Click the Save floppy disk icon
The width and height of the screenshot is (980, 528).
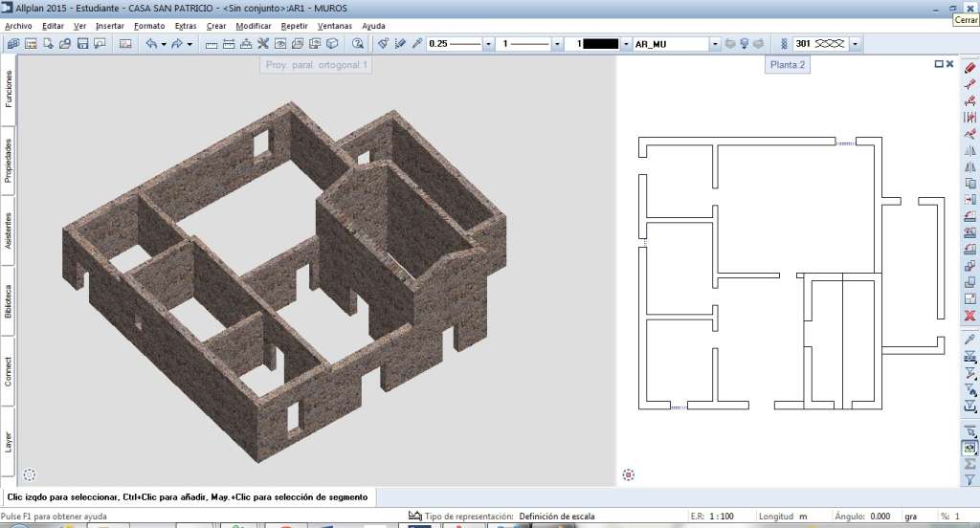coord(83,44)
